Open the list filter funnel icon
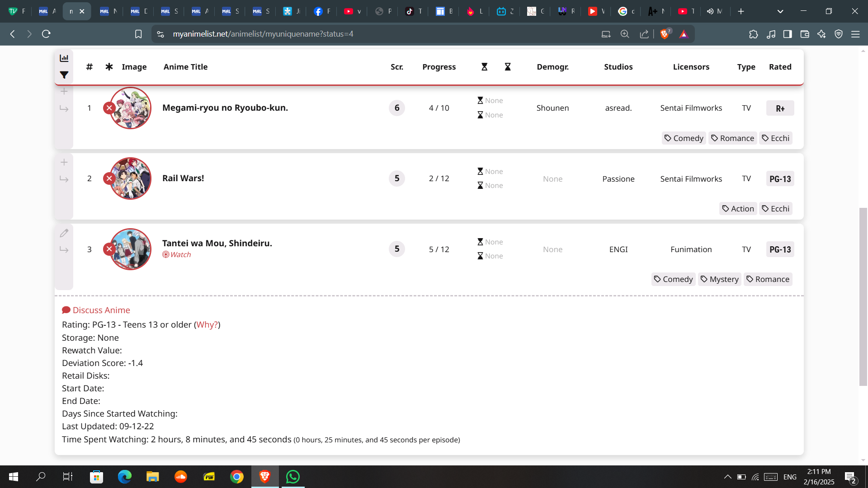Viewport: 868px width, 488px height. (x=64, y=75)
